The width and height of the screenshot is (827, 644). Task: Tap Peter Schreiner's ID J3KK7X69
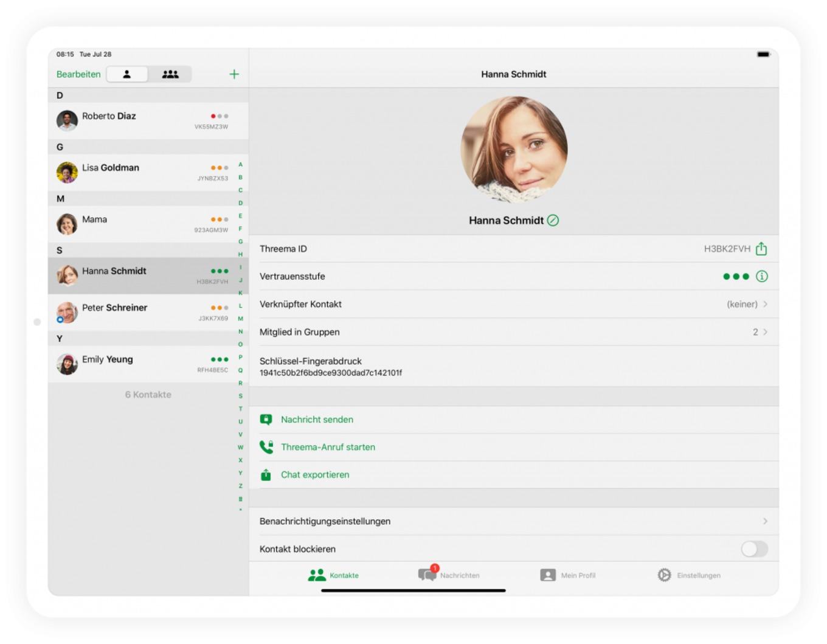point(213,319)
